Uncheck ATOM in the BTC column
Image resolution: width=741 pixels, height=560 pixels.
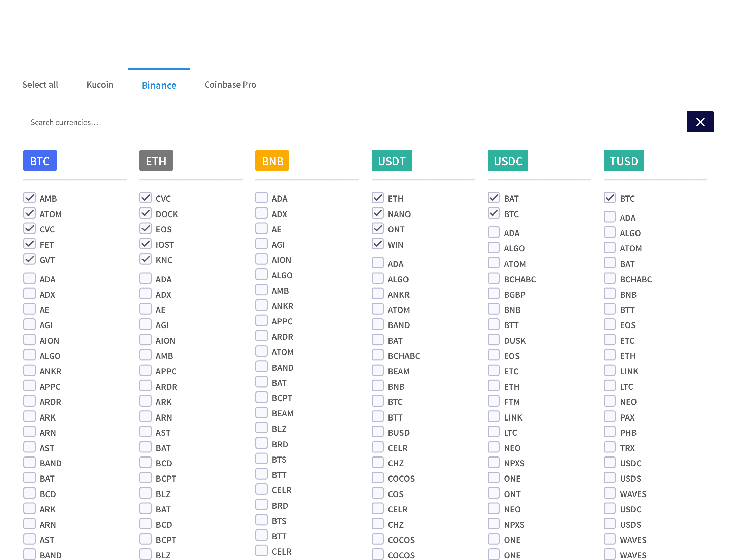(x=30, y=213)
